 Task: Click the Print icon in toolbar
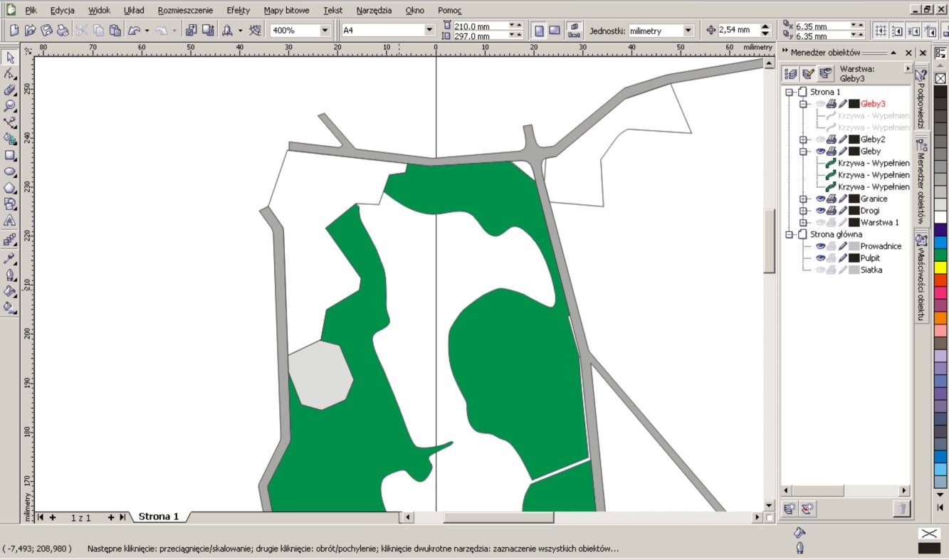coord(63,31)
